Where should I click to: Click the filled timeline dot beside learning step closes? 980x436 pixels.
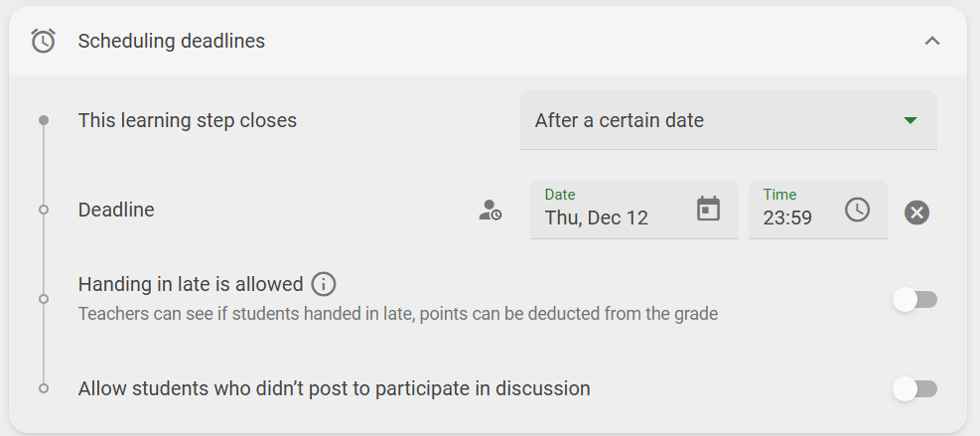click(x=43, y=120)
